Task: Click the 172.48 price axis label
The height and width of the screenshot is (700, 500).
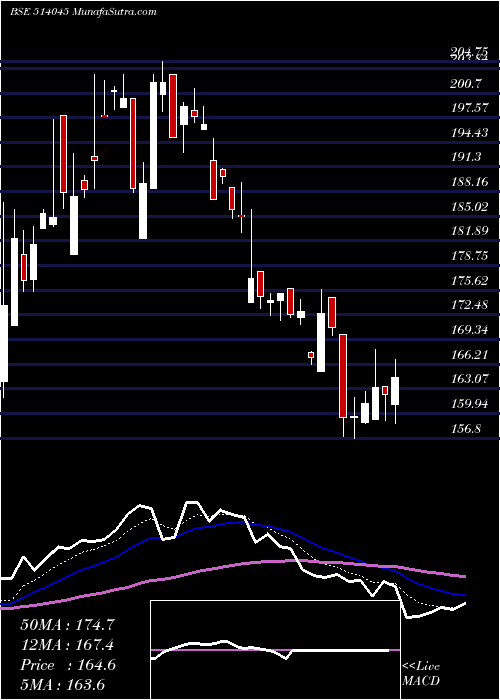Action: [x=470, y=305]
